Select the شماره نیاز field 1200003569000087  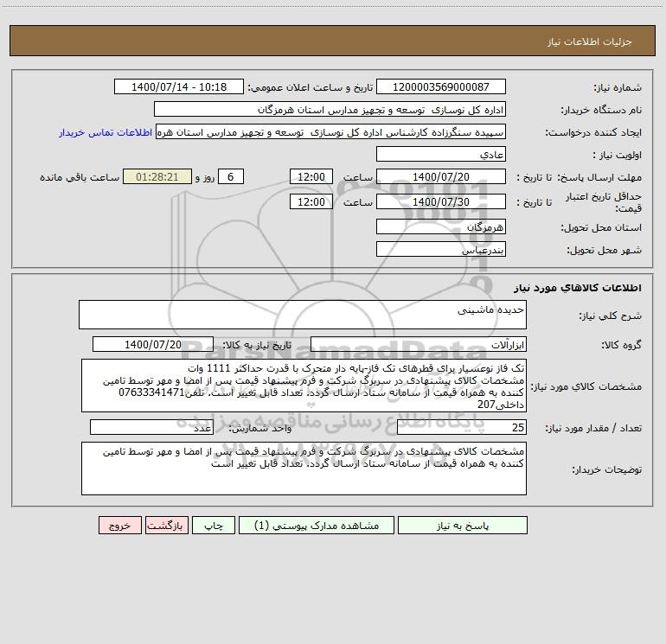(441, 86)
